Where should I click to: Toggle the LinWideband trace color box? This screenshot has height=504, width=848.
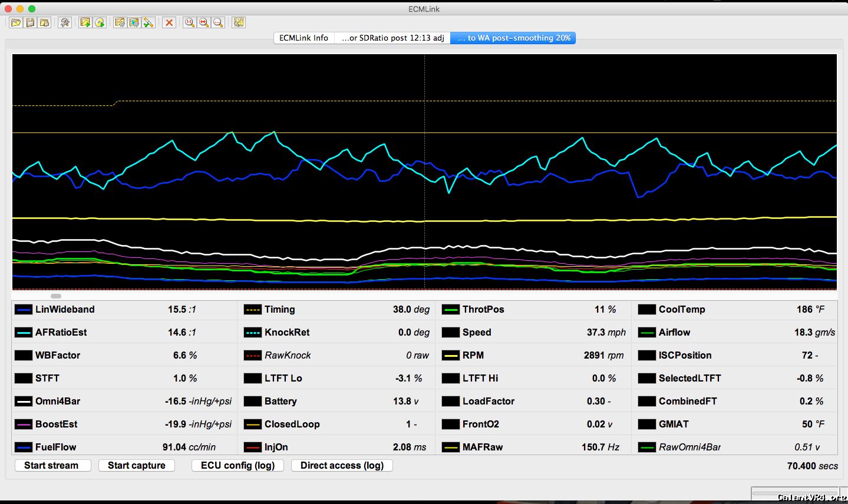tap(24, 310)
